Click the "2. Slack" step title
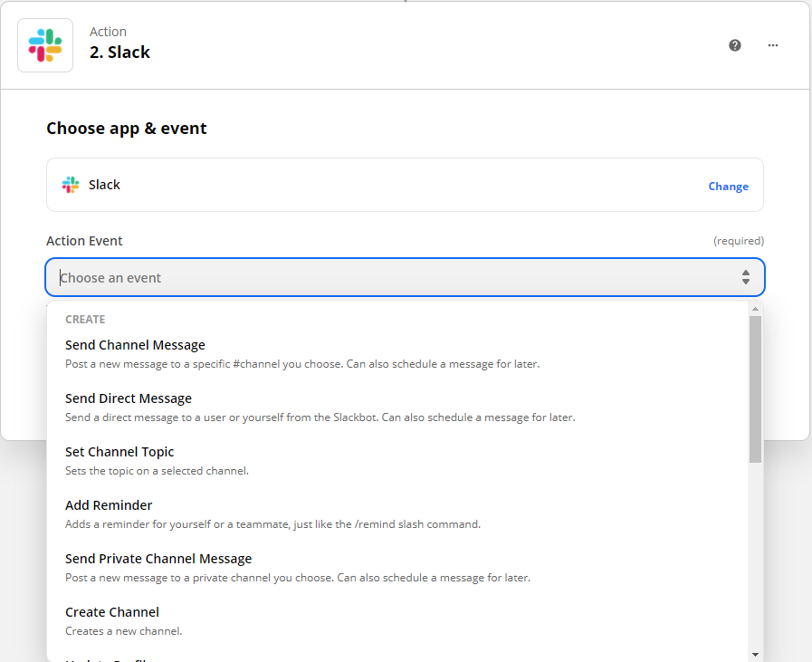This screenshot has height=662, width=812. pyautogui.click(x=119, y=53)
